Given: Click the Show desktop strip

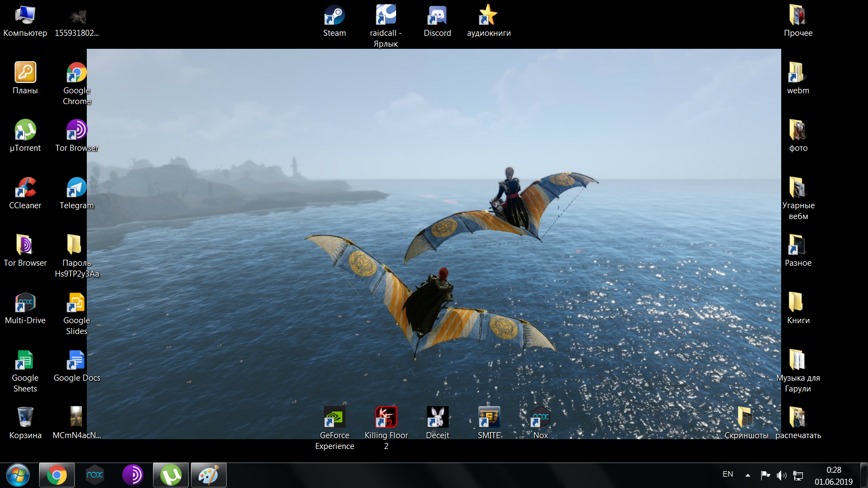Looking at the screenshot, I should tap(864, 476).
